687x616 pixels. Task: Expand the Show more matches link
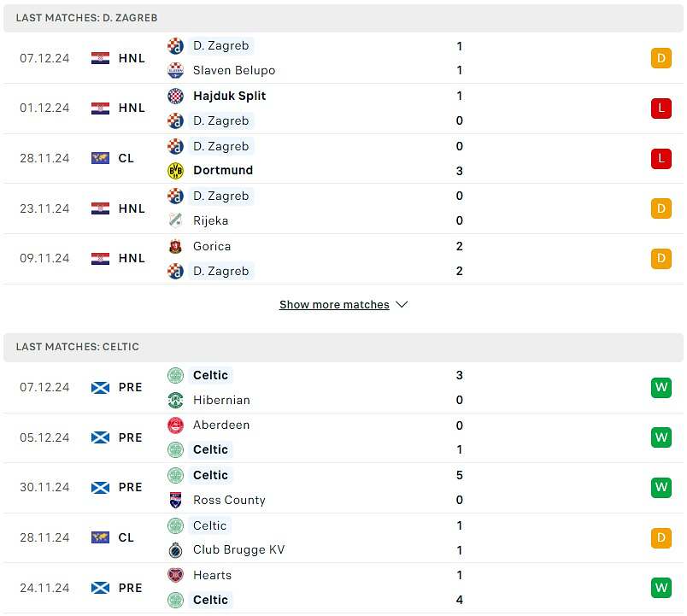click(334, 304)
